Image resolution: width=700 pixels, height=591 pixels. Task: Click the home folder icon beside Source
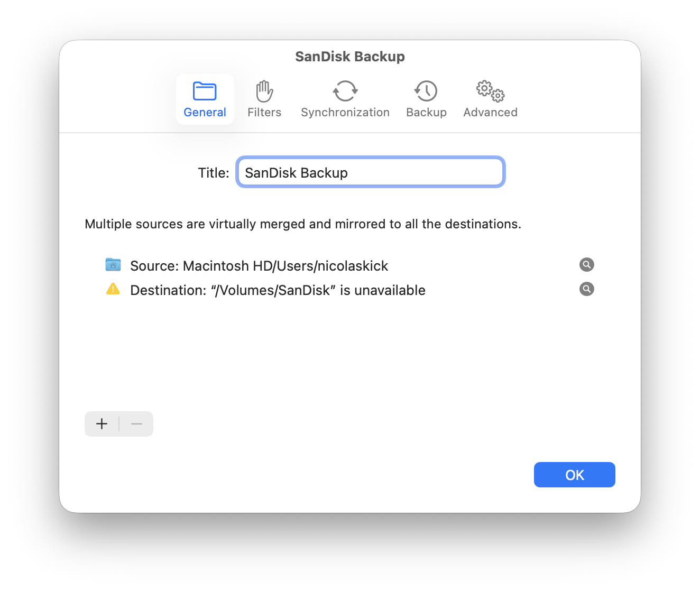coord(113,264)
